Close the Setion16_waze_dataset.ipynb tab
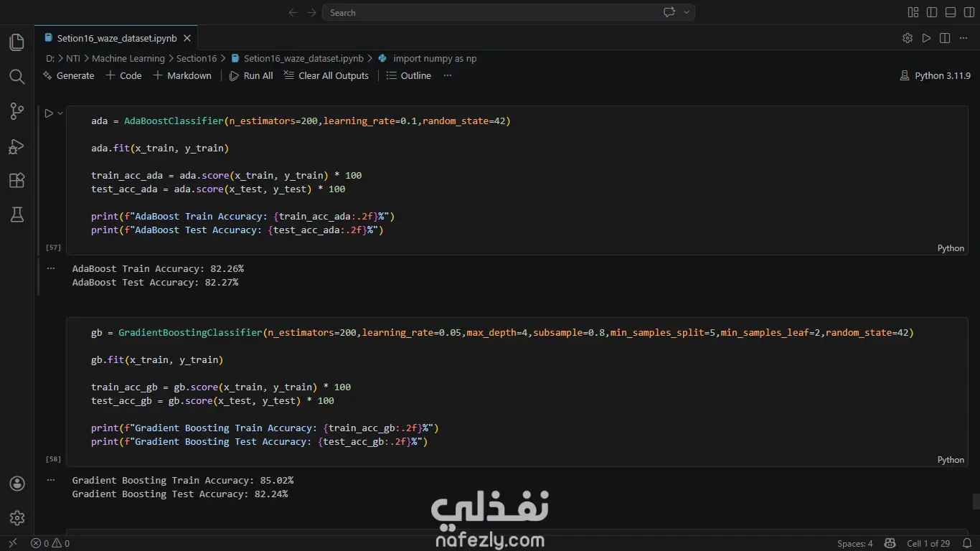 [187, 38]
